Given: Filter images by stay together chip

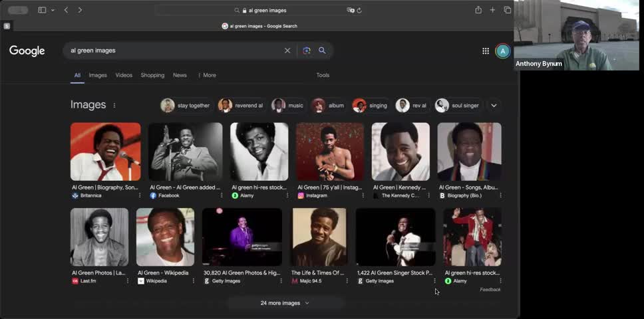Looking at the screenshot, I should coord(187,106).
